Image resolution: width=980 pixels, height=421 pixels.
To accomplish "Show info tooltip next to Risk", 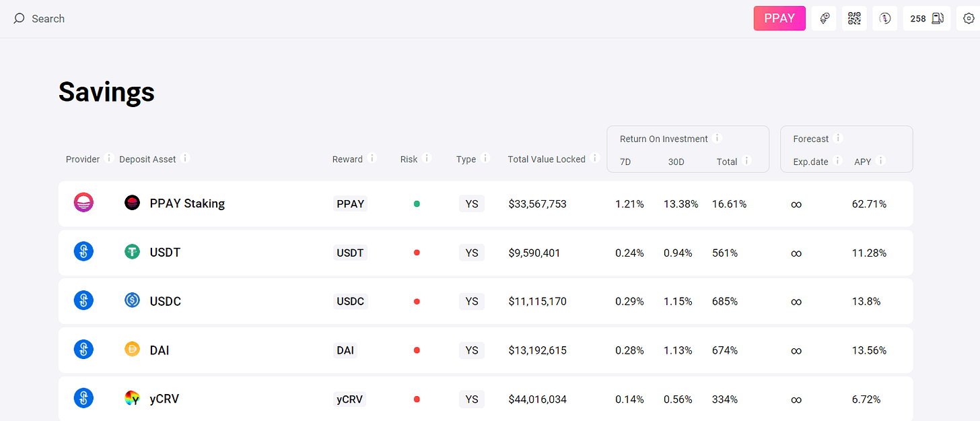I will [x=427, y=158].
